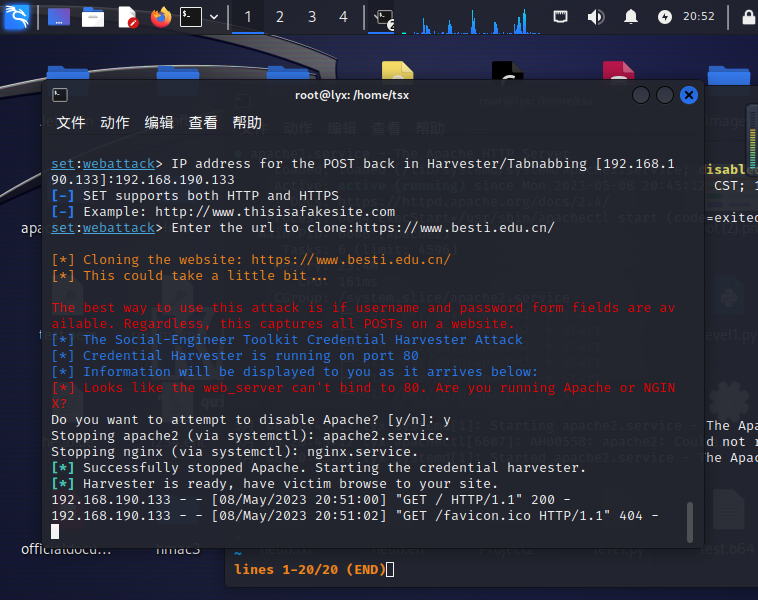The height and width of the screenshot is (600, 758).
Task: Click the terminal cursor at the prompt line
Action: pyautogui.click(x=55, y=531)
